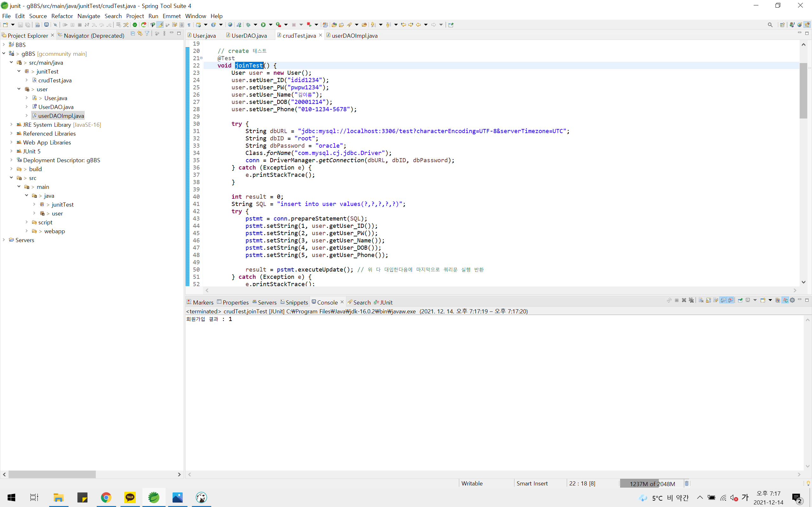The height and width of the screenshot is (507, 812).
Task: Toggle Word Wrap in Console toolbar
Action: [x=716, y=300]
